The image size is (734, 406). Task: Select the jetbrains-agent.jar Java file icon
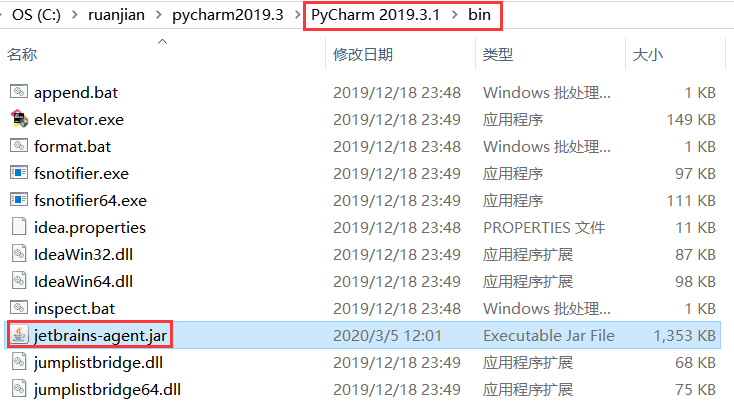point(19,335)
